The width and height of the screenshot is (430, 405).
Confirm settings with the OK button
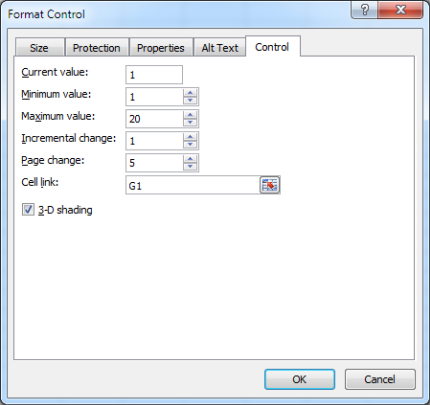coord(299,379)
